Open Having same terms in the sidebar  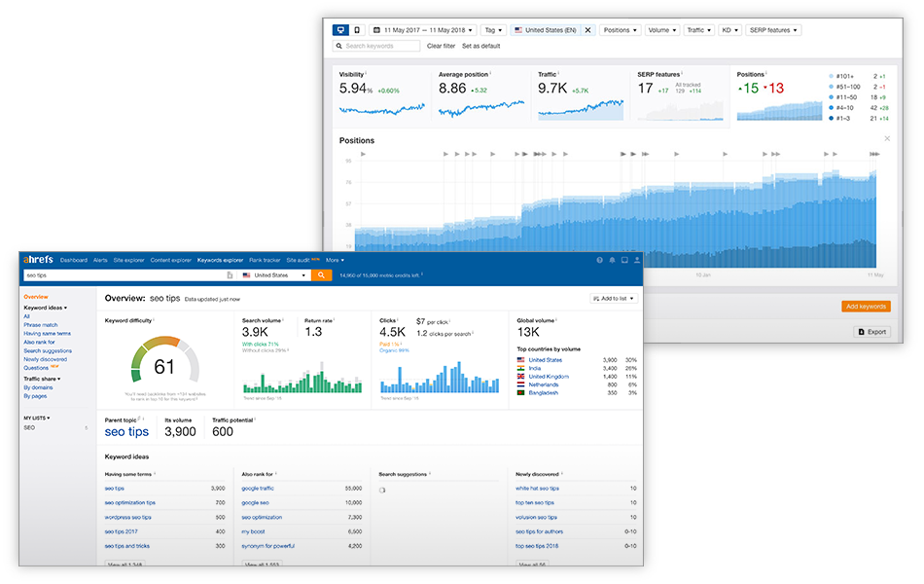47,334
